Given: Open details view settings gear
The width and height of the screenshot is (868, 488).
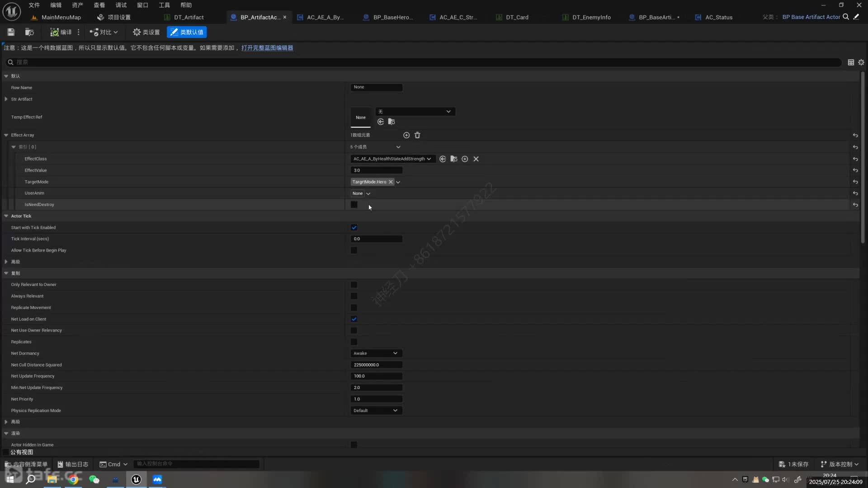Looking at the screenshot, I should [x=861, y=62].
